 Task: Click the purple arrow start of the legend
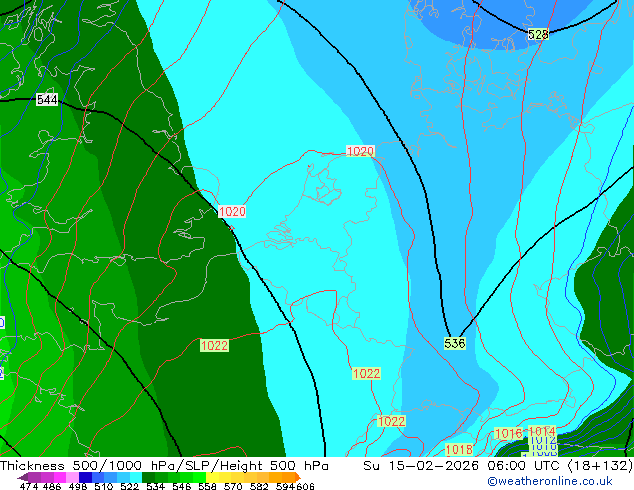(x=23, y=477)
